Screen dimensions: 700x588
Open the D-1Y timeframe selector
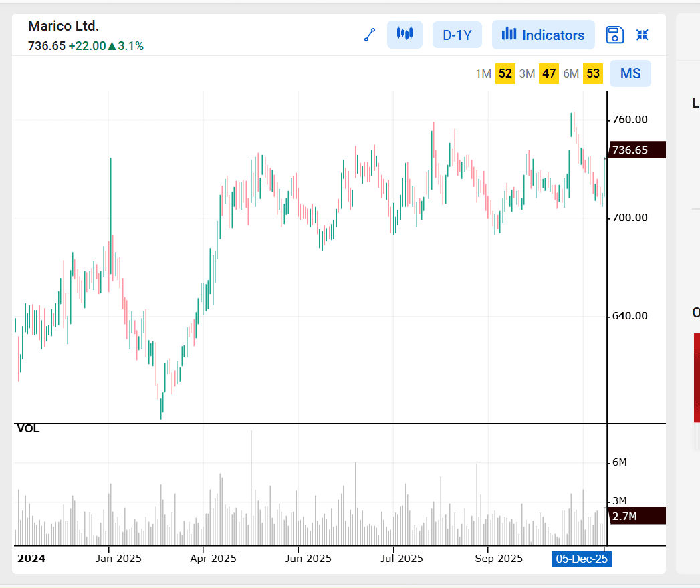457,35
